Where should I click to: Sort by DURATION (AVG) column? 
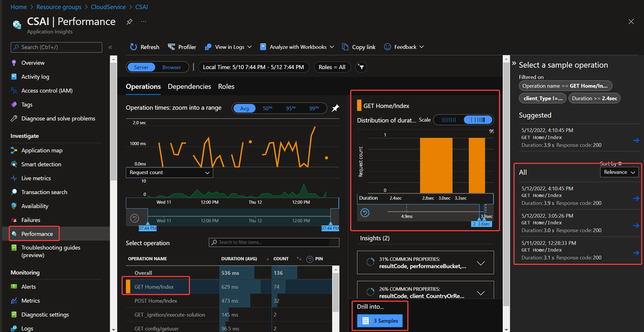point(240,259)
